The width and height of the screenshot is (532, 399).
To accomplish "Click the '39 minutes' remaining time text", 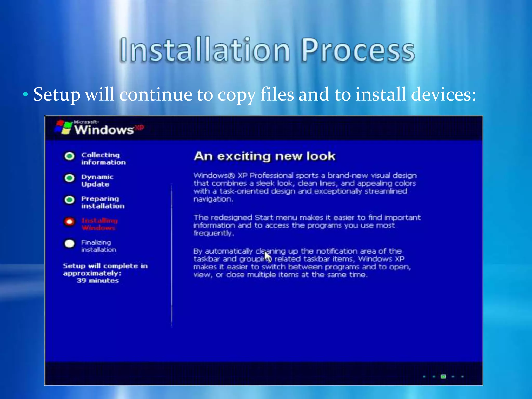I will 98,281.
